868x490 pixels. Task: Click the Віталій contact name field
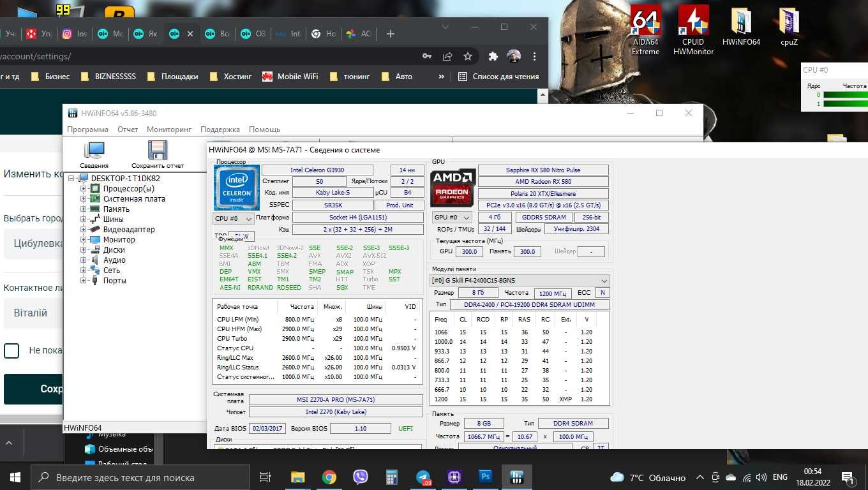coord(33,313)
